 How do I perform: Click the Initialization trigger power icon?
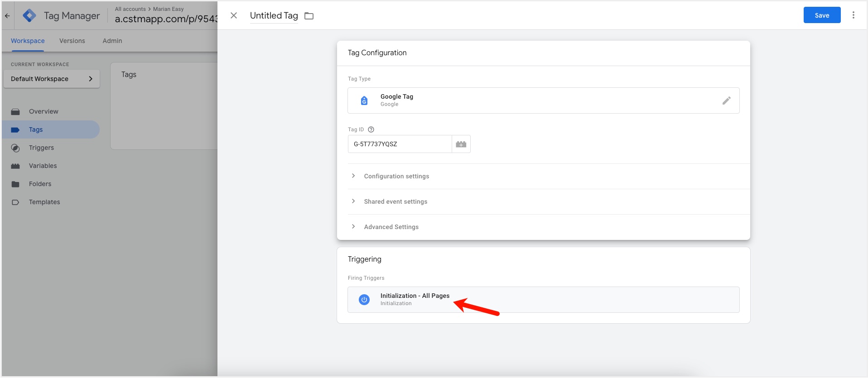tap(364, 300)
